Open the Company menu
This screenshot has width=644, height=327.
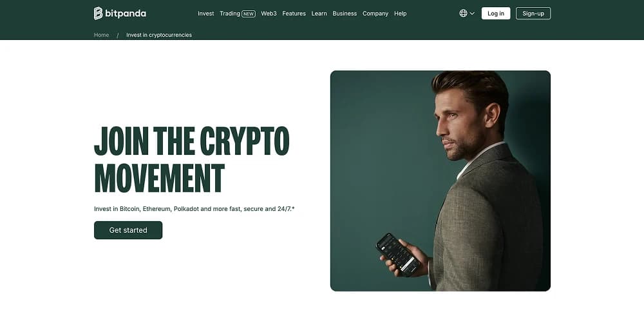click(x=375, y=14)
